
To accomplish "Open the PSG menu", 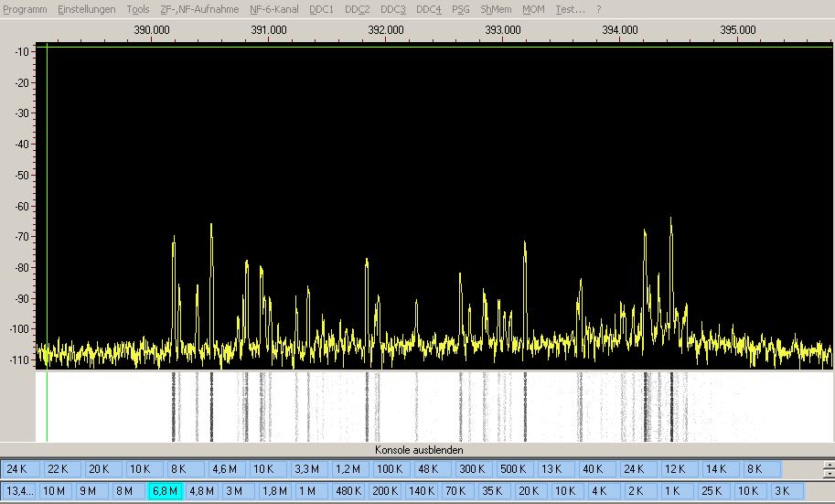I will pyautogui.click(x=461, y=9).
